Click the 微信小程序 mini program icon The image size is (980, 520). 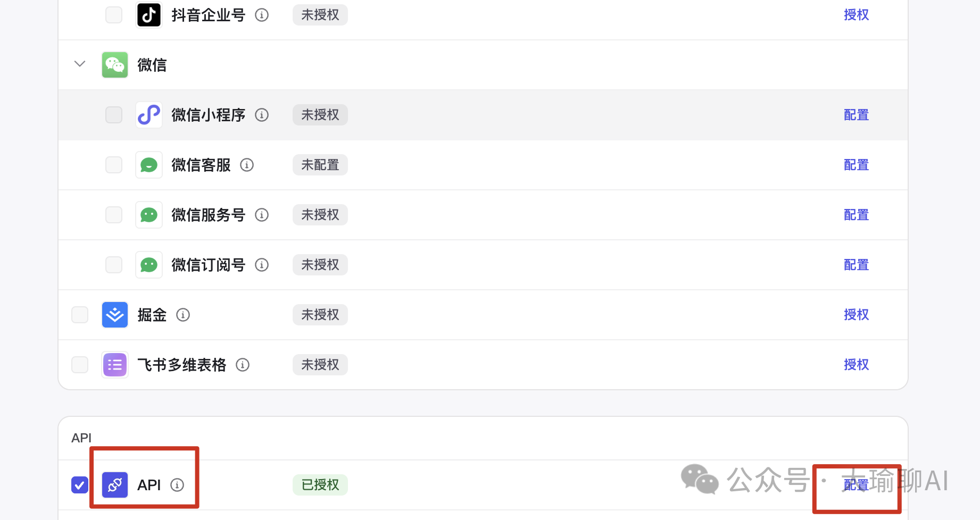(148, 114)
